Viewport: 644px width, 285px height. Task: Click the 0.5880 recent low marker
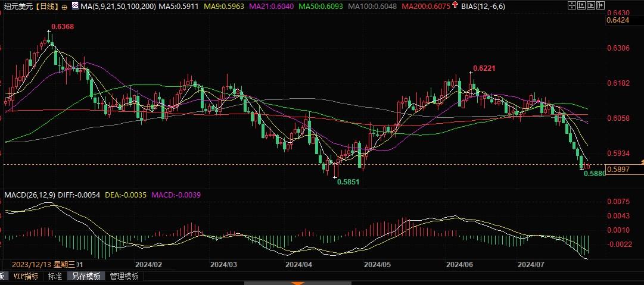pyautogui.click(x=595, y=174)
